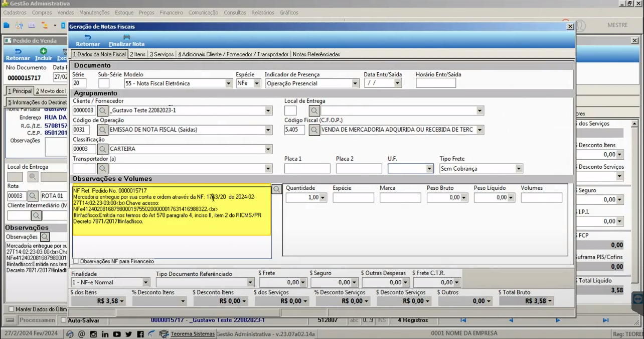This screenshot has width=644, height=339.
Task: Open the Código de Operação search magnifier
Action: pos(102,130)
